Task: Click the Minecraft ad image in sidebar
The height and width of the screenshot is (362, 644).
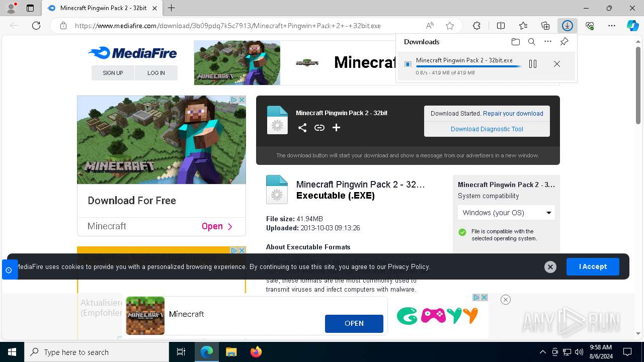Action: tap(162, 140)
